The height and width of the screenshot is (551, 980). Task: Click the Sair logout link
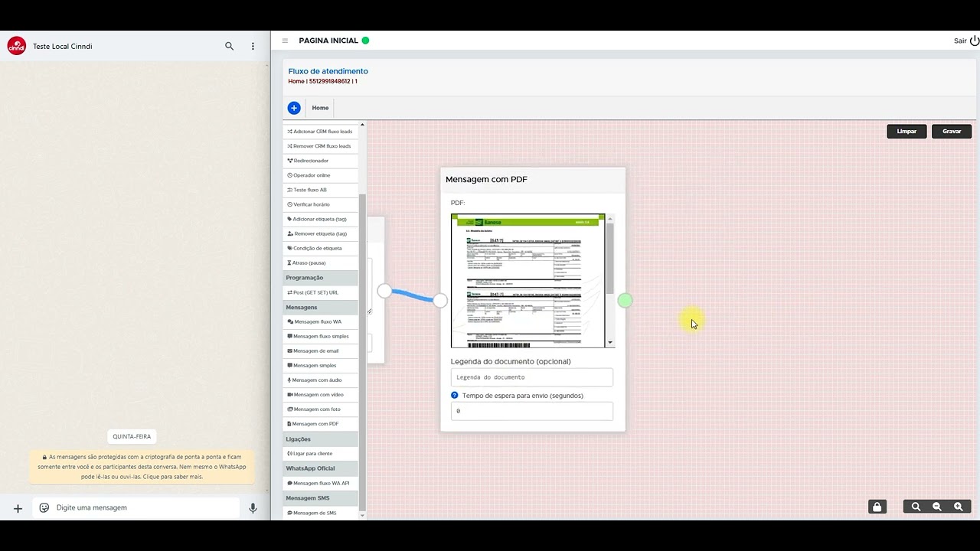tap(960, 41)
